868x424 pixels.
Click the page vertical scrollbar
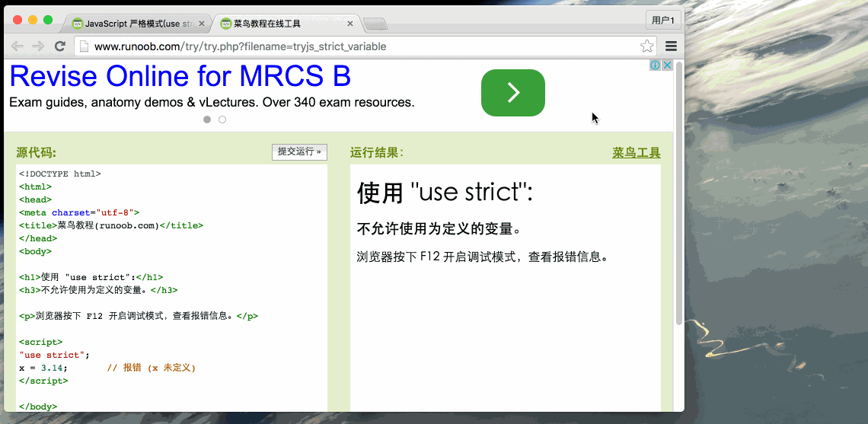point(679,194)
